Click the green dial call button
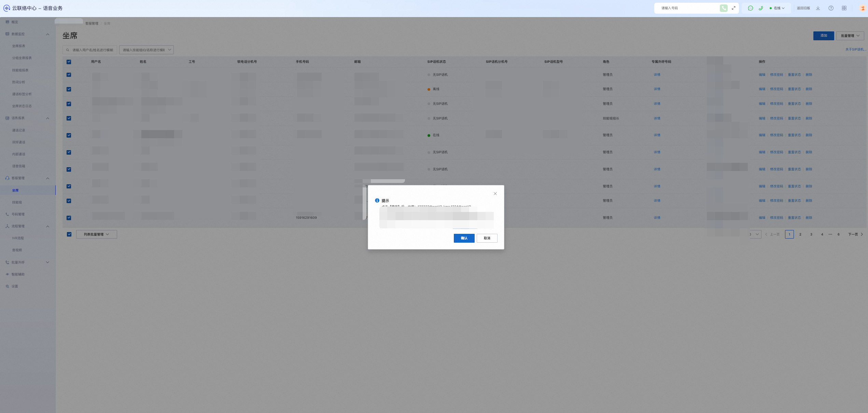 [723, 8]
